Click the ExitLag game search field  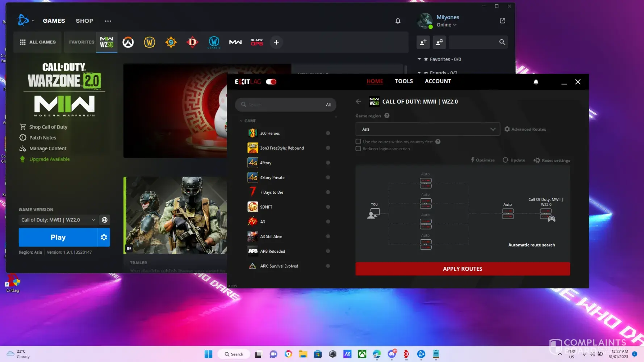tap(283, 105)
